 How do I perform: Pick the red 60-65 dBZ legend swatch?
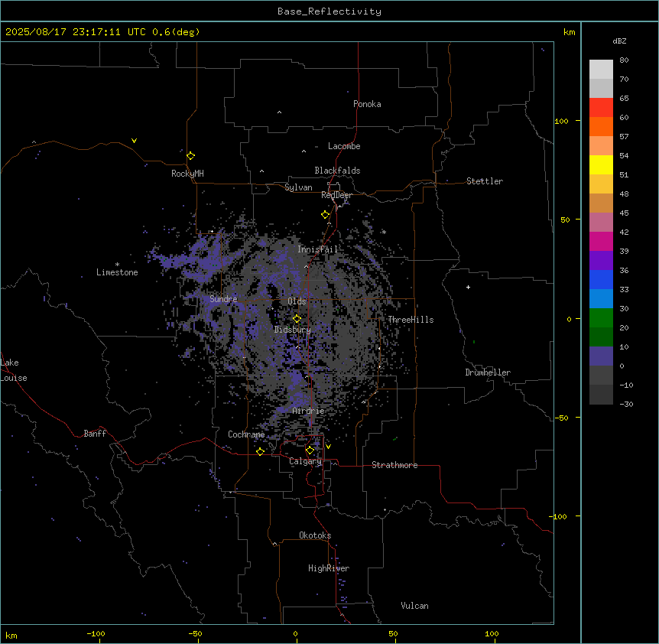coord(601,107)
